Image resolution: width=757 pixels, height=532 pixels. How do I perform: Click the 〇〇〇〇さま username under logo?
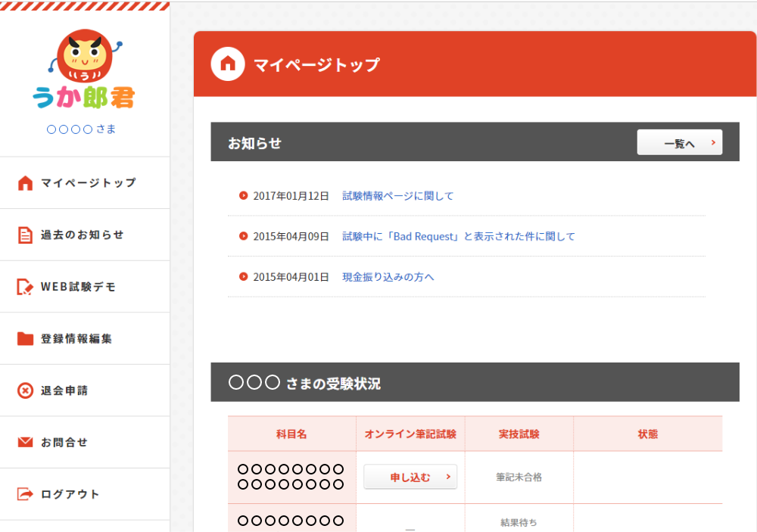click(x=82, y=129)
